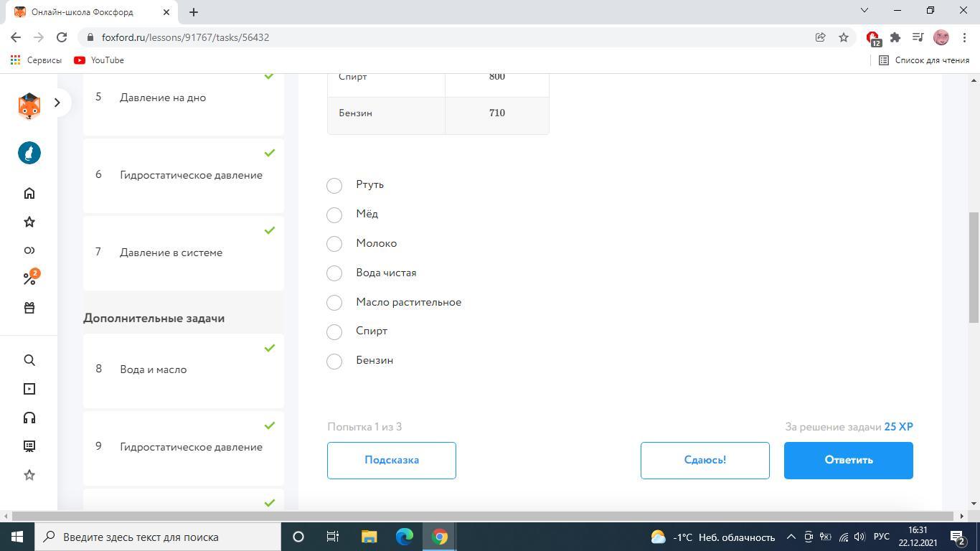The width and height of the screenshot is (980, 551).
Task: Click the Foxford fox logo icon
Action: (x=29, y=105)
